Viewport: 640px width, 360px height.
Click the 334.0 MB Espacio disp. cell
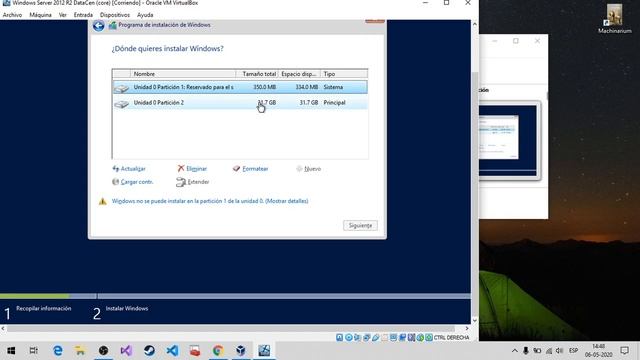point(307,87)
